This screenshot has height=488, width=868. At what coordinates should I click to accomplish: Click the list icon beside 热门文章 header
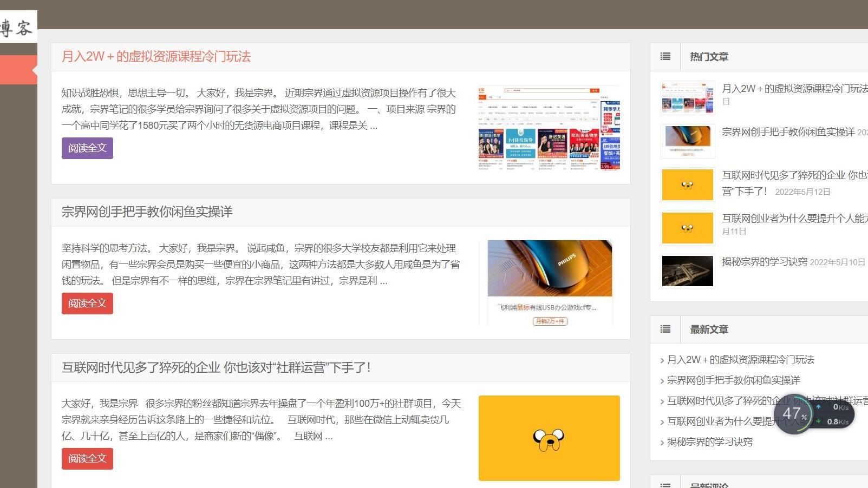[x=665, y=56]
